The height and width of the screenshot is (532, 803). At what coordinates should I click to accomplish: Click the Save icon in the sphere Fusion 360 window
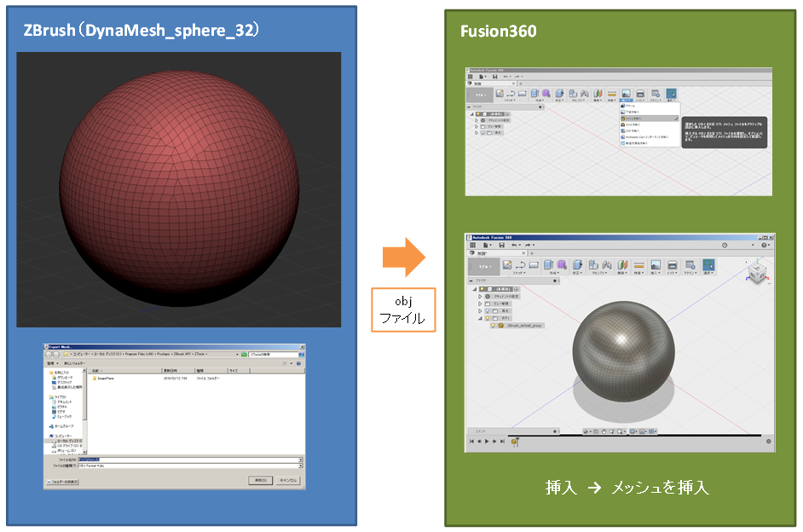click(x=501, y=246)
